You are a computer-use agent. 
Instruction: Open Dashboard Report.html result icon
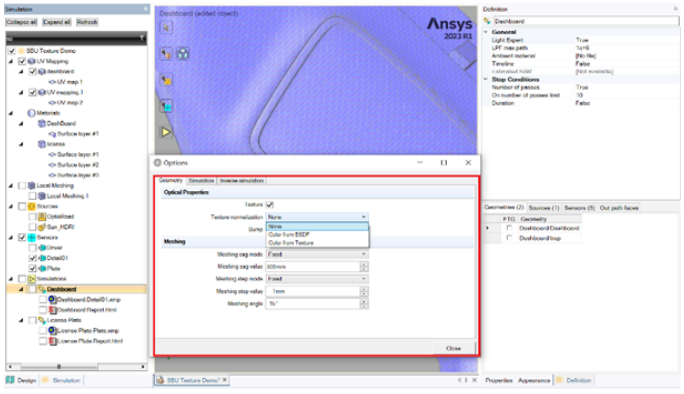(52, 310)
